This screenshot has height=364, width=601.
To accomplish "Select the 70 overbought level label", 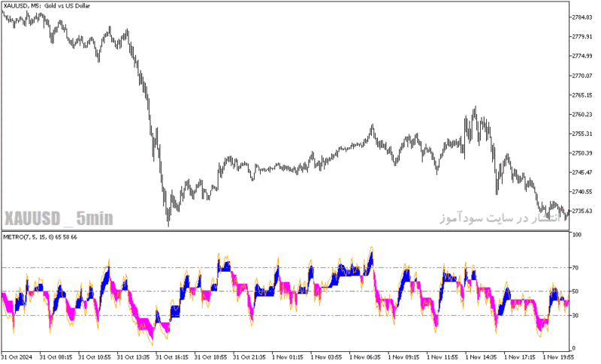I will pos(575,268).
